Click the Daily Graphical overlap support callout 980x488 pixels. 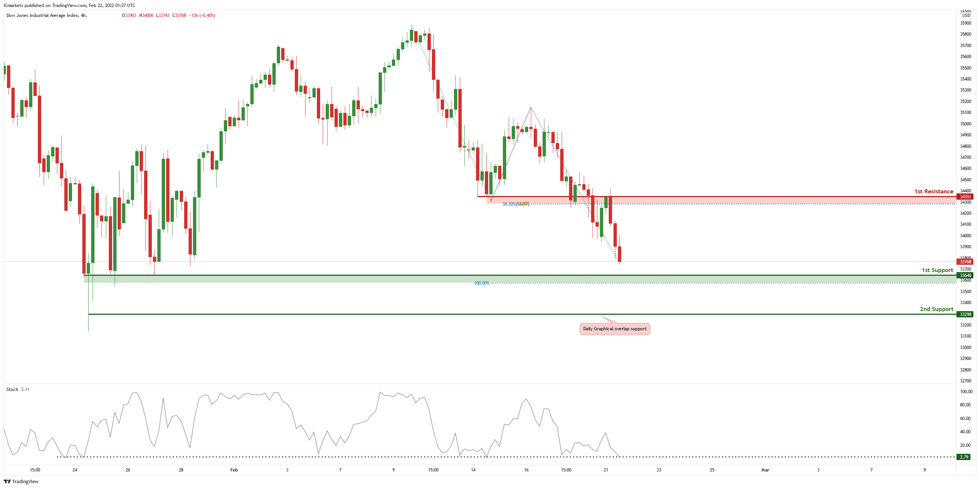point(614,329)
